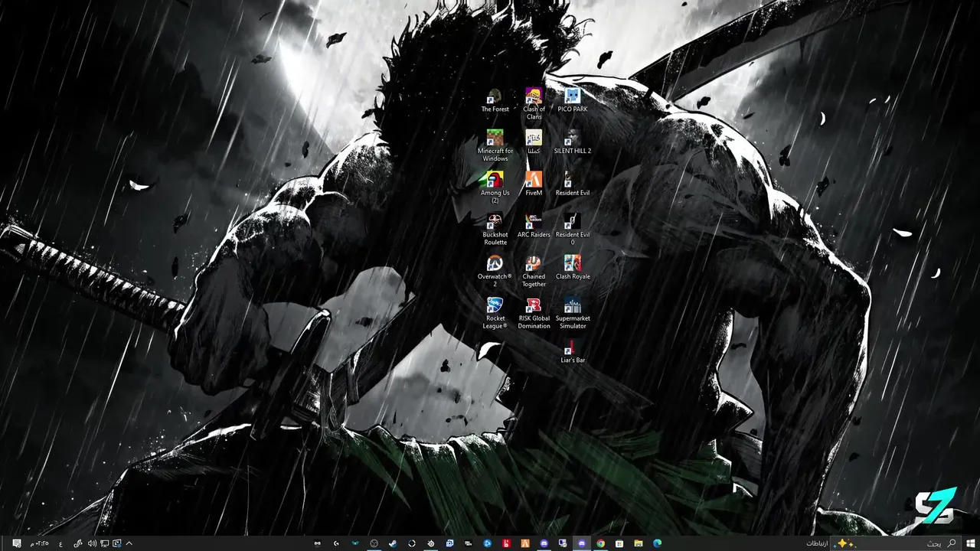
Task: Select the Resident Evil 0 shortcut
Action: click(573, 230)
